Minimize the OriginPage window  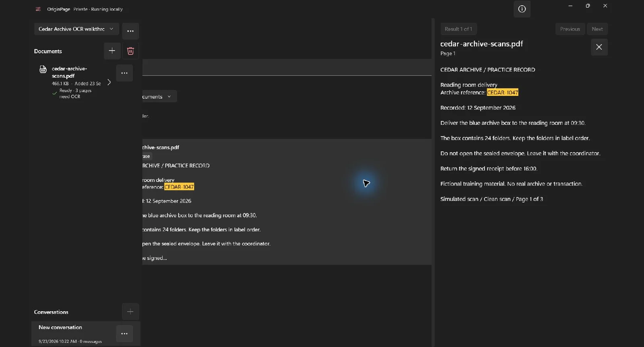click(570, 6)
